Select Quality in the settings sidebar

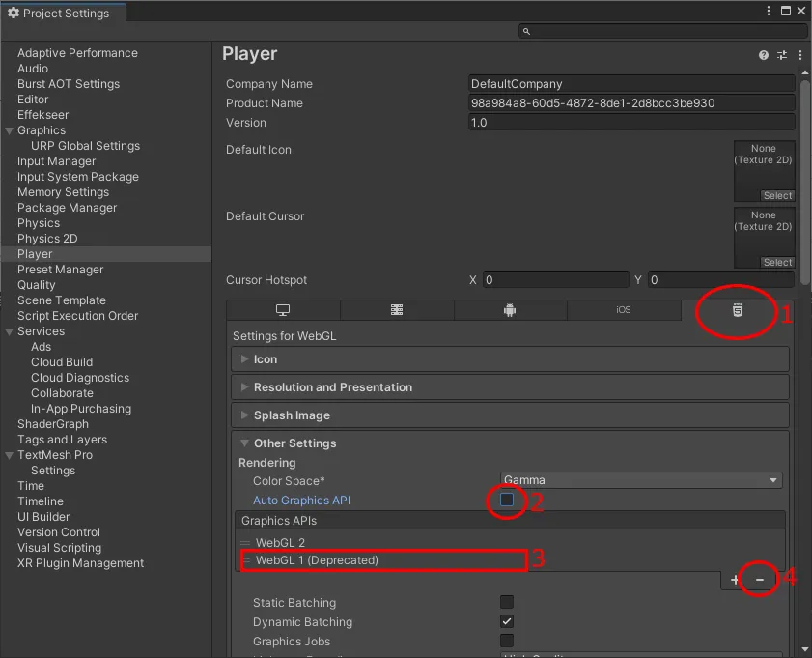pos(37,285)
